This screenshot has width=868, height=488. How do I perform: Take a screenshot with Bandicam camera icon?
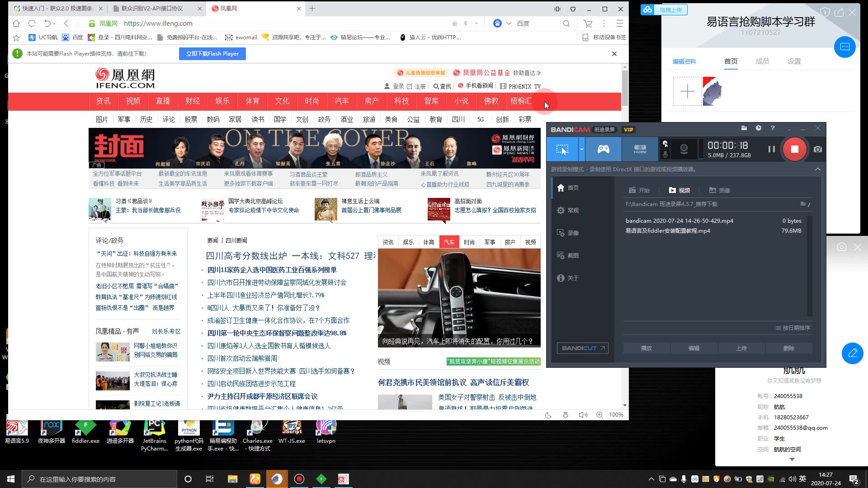pos(818,149)
